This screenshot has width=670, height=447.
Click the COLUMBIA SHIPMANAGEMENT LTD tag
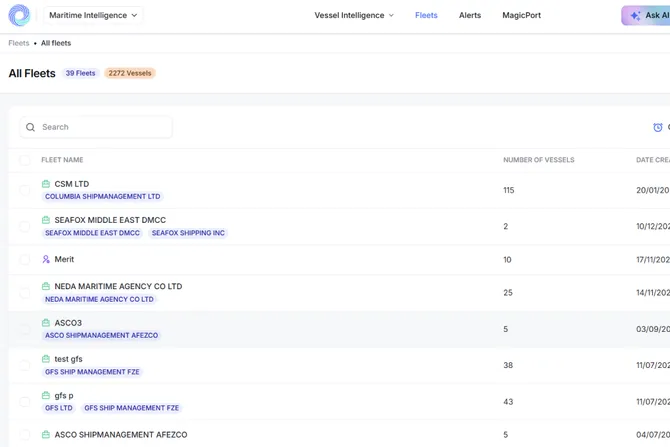pos(102,197)
